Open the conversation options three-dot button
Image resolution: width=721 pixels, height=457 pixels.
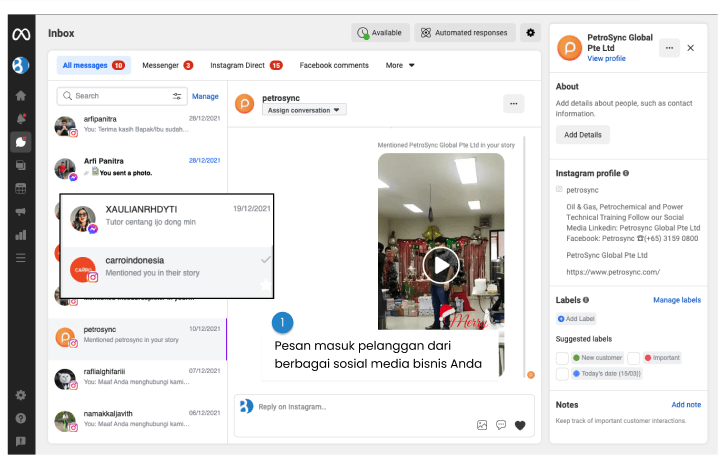coord(514,104)
